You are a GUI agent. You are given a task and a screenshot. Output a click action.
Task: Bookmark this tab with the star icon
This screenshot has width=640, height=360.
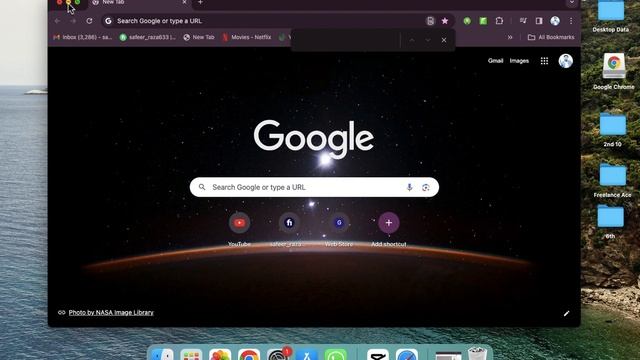pyautogui.click(x=445, y=21)
